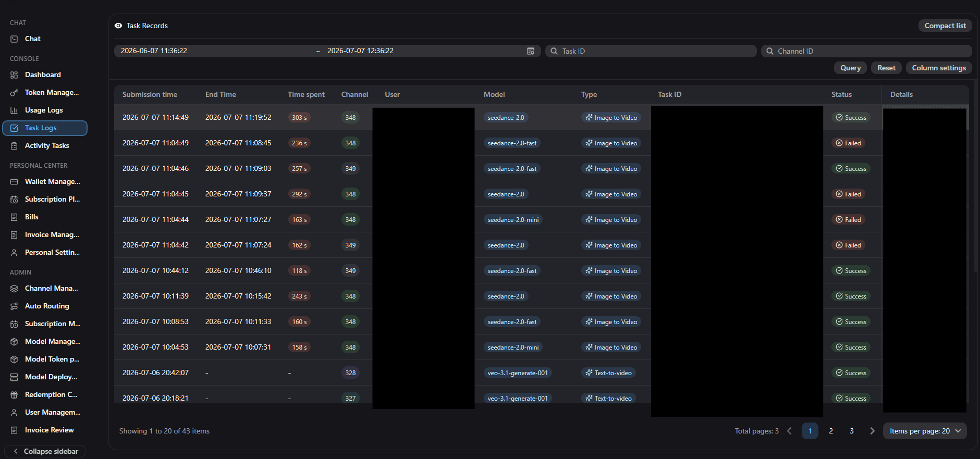Open the Activity Tasks menu label
980x459 pixels.
pyautogui.click(x=47, y=146)
